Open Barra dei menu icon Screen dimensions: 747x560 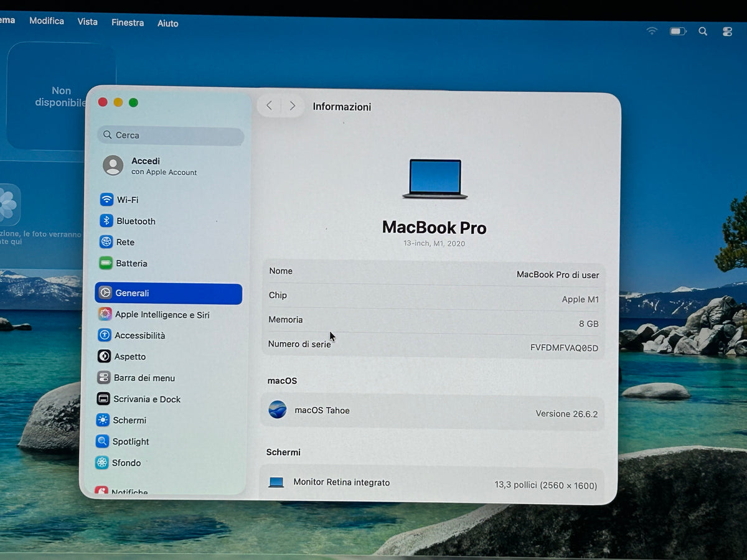point(104,378)
